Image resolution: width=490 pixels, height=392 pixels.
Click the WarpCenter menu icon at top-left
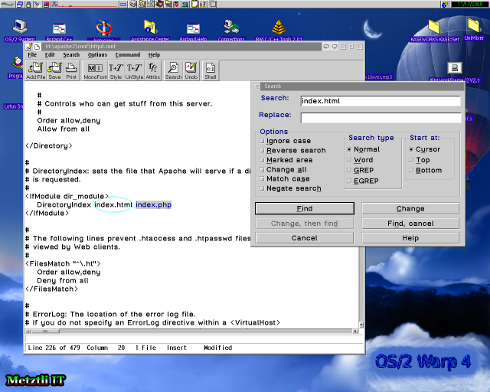pos(8,4)
